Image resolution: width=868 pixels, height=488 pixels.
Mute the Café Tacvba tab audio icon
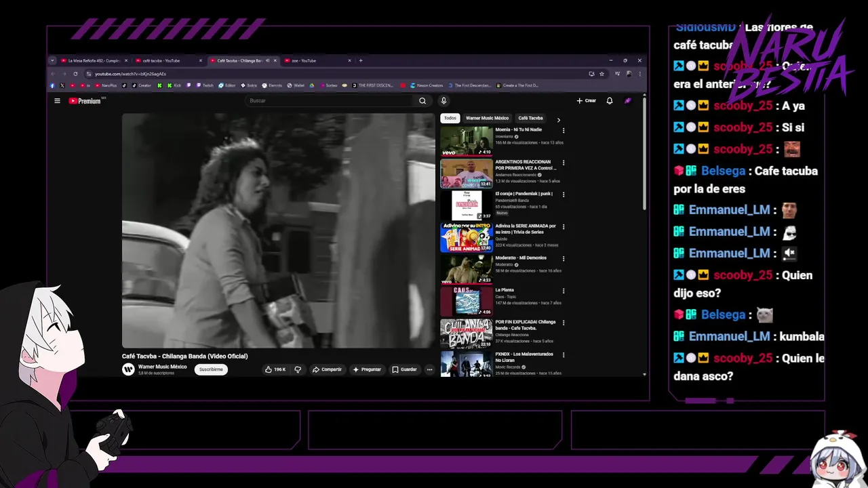click(267, 60)
